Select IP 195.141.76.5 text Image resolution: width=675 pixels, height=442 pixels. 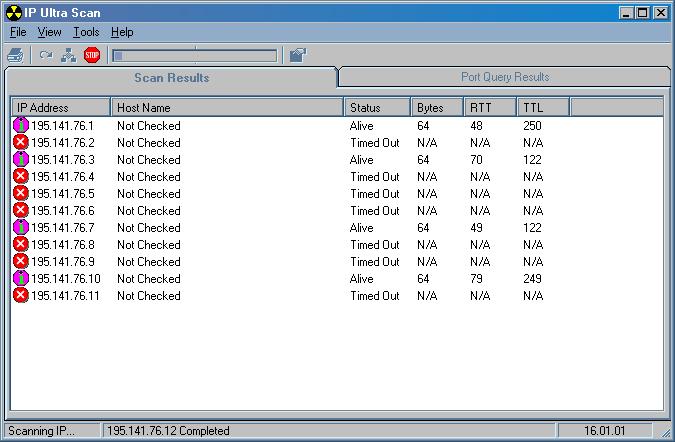click(x=62, y=194)
